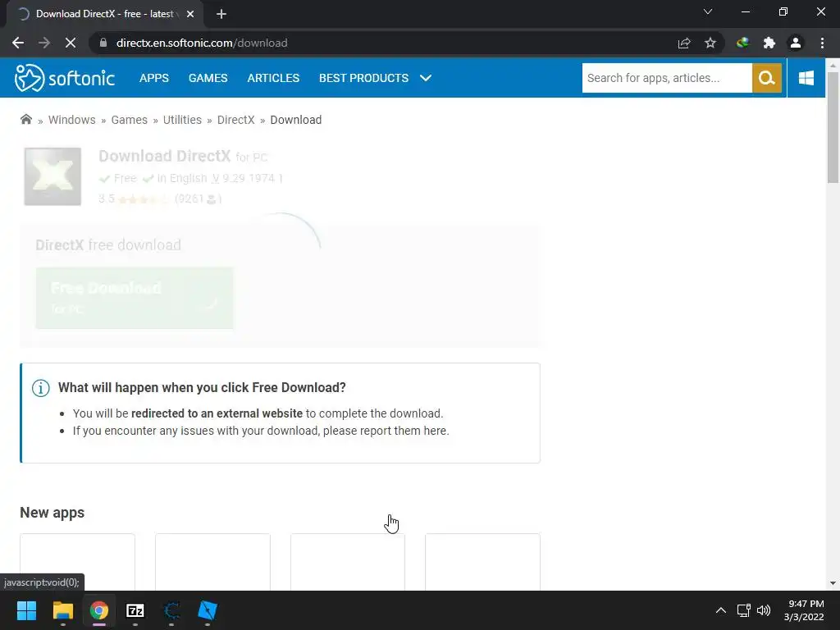The height and width of the screenshot is (630, 840).
Task: Share this page icon in address bar
Action: click(x=684, y=43)
